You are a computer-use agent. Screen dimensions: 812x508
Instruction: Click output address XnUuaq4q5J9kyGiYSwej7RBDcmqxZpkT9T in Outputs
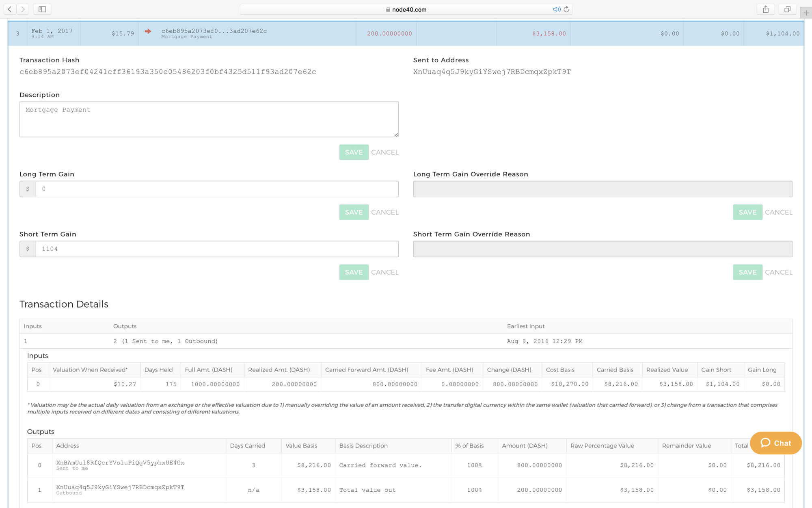tap(120, 487)
